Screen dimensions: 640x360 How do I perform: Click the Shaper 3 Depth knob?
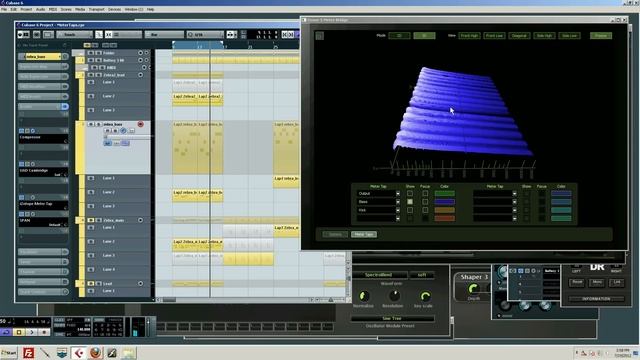point(473,289)
